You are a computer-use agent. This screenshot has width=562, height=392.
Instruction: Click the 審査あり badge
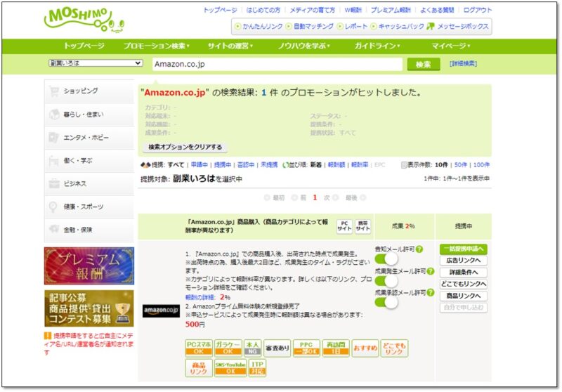click(277, 348)
